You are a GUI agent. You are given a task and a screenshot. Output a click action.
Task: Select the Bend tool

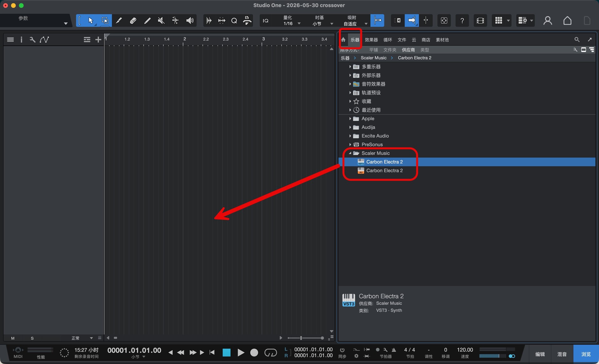tap(175, 21)
